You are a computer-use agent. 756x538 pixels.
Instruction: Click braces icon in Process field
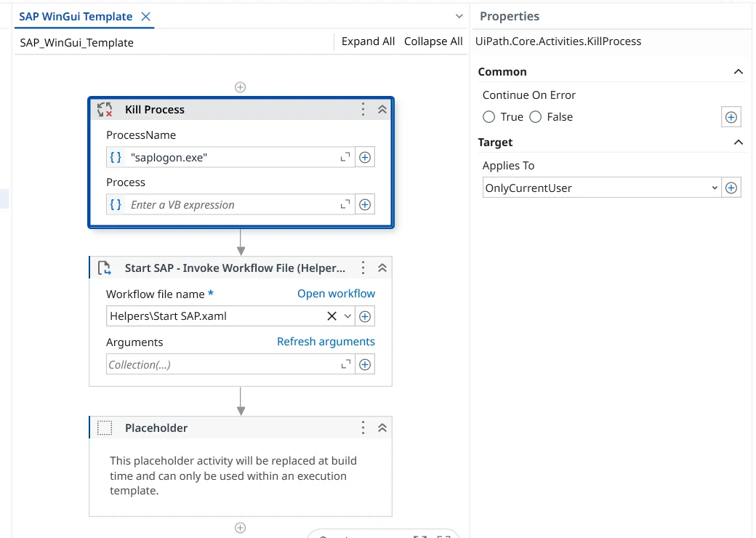tap(116, 204)
